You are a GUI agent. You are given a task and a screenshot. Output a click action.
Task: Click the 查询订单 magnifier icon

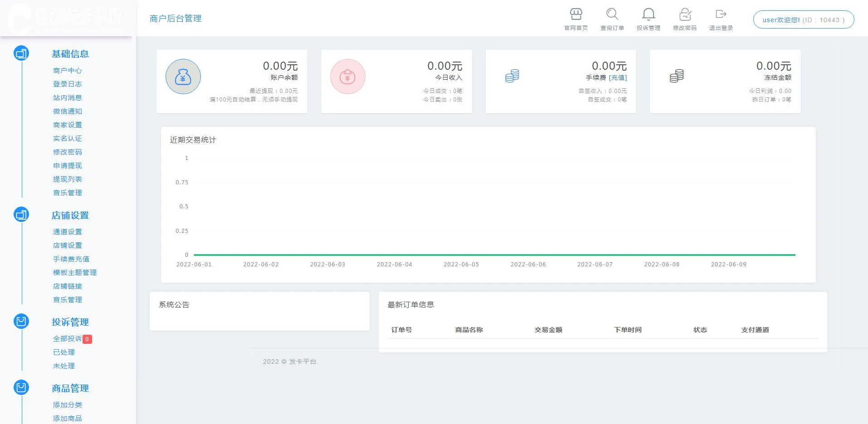(x=612, y=14)
